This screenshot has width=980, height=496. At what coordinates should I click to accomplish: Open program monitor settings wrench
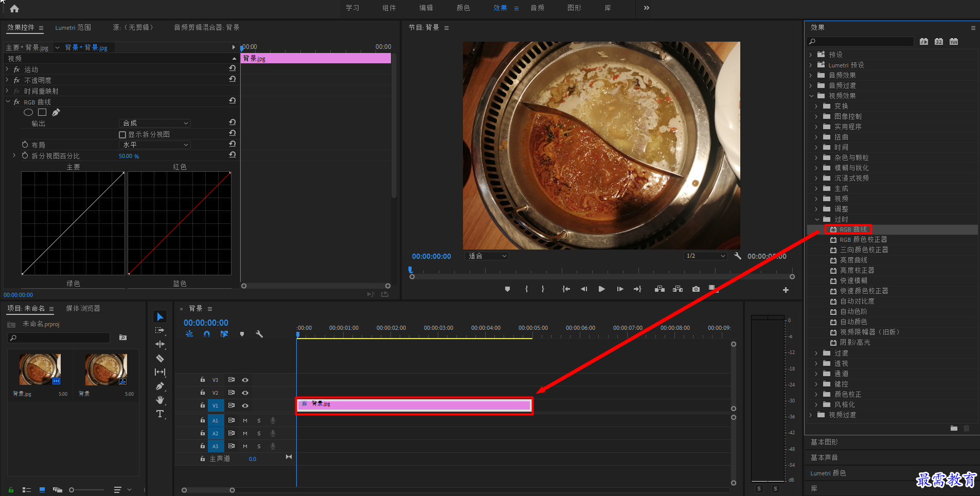coord(738,256)
